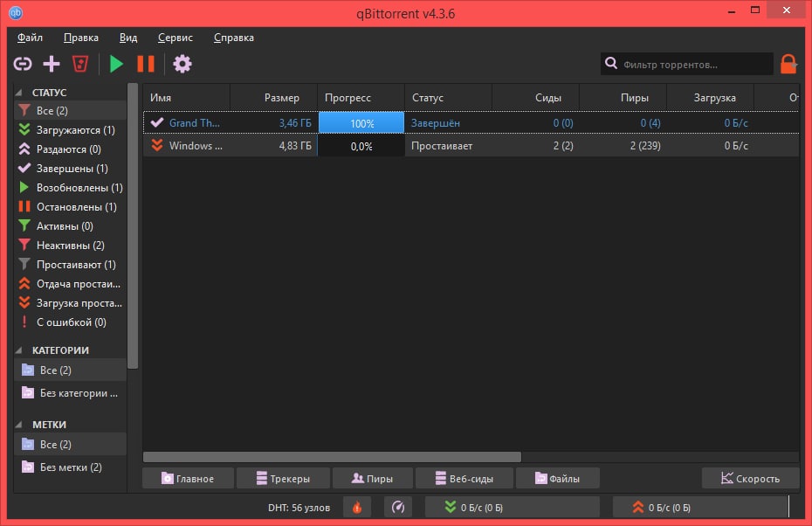
Task: Add torrent link via chain icon
Action: point(23,64)
